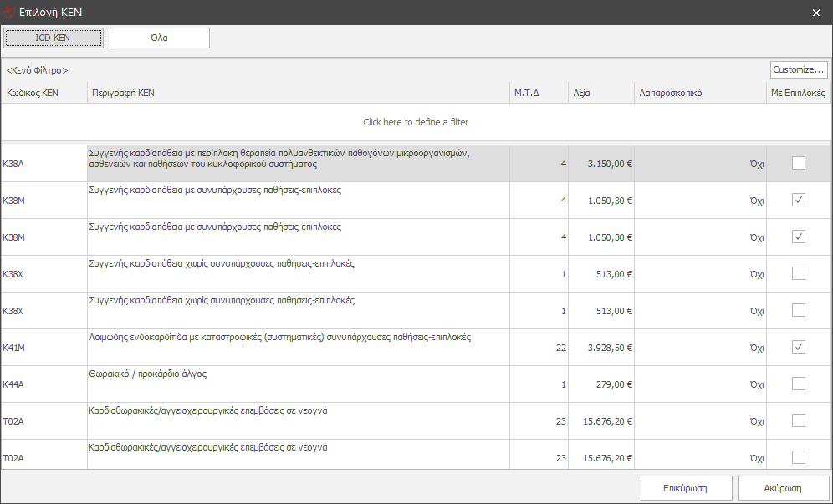Click the application icon in the title bar
The width and height of the screenshot is (833, 504).
[9, 13]
